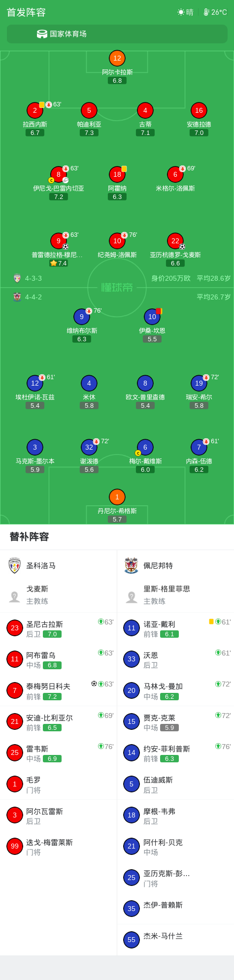Screen dimensions: 234x980
Task: Open goalkeeper 阿尔卡拉斯 number 12 circle
Action: pyautogui.click(x=117, y=58)
